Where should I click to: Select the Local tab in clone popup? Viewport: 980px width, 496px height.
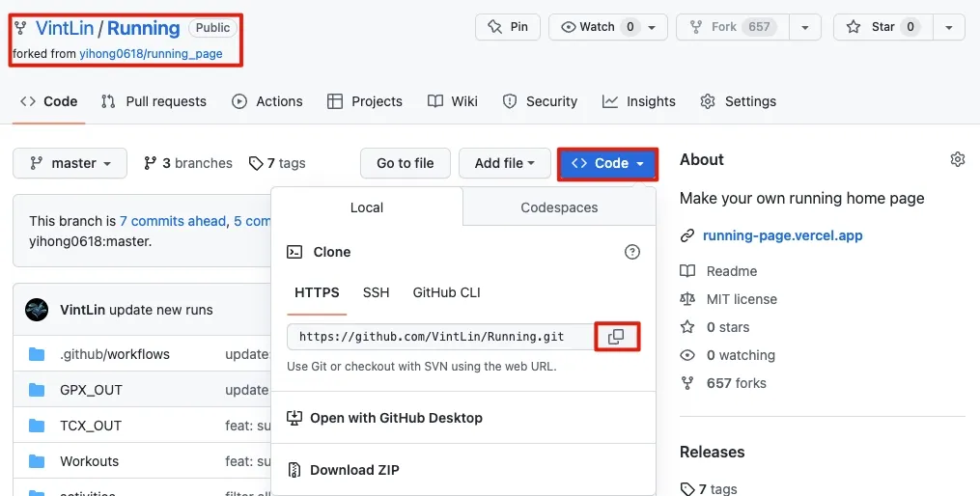pyautogui.click(x=367, y=207)
